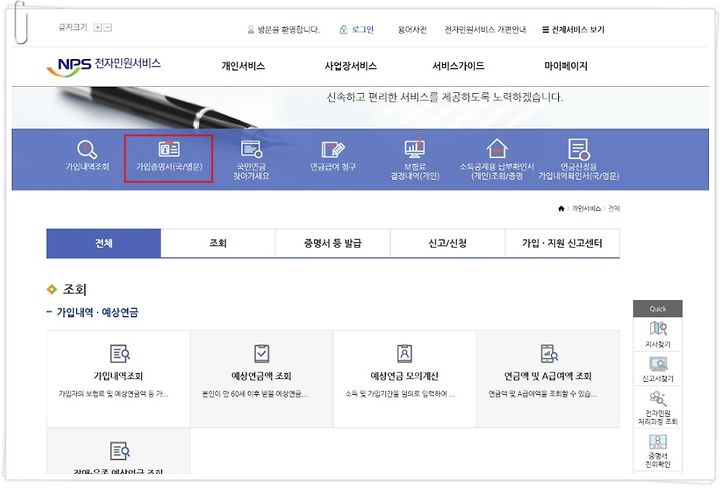Click the partially visible card icon in second row
This screenshot has width=720, height=488.
tap(119, 451)
